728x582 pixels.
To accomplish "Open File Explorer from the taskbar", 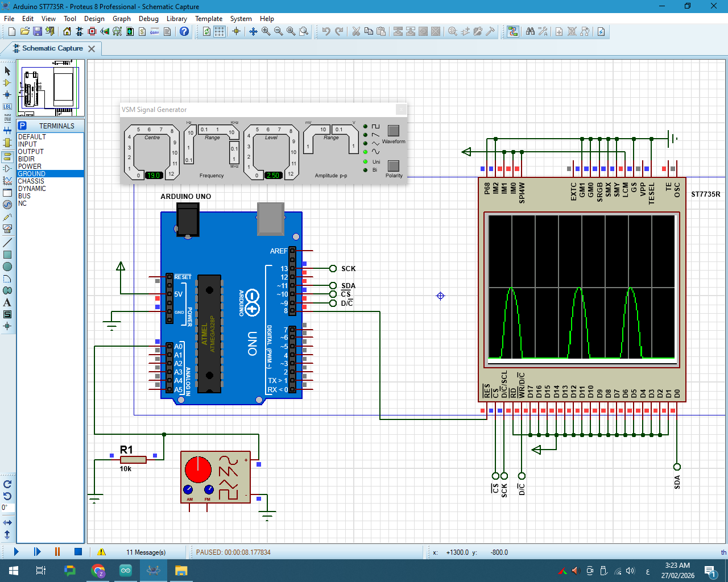I will click(181, 570).
